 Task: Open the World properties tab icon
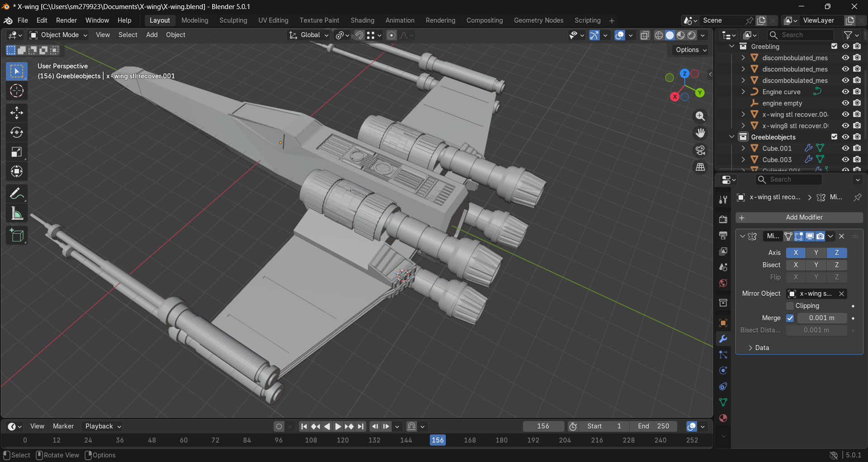pos(723,283)
